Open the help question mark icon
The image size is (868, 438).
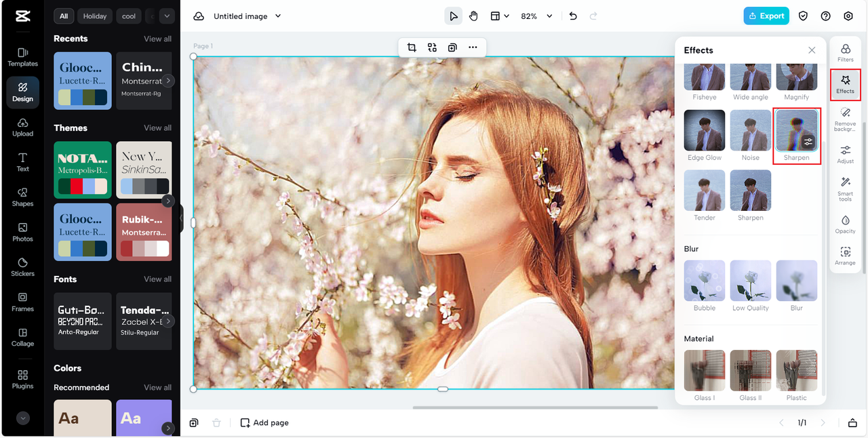pos(825,16)
